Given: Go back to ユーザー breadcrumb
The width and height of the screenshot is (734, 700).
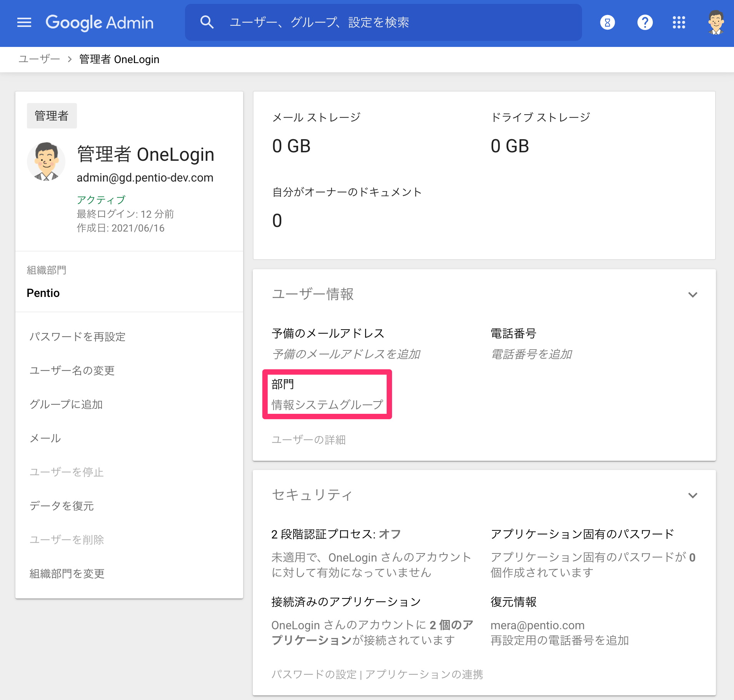Looking at the screenshot, I should (x=39, y=59).
